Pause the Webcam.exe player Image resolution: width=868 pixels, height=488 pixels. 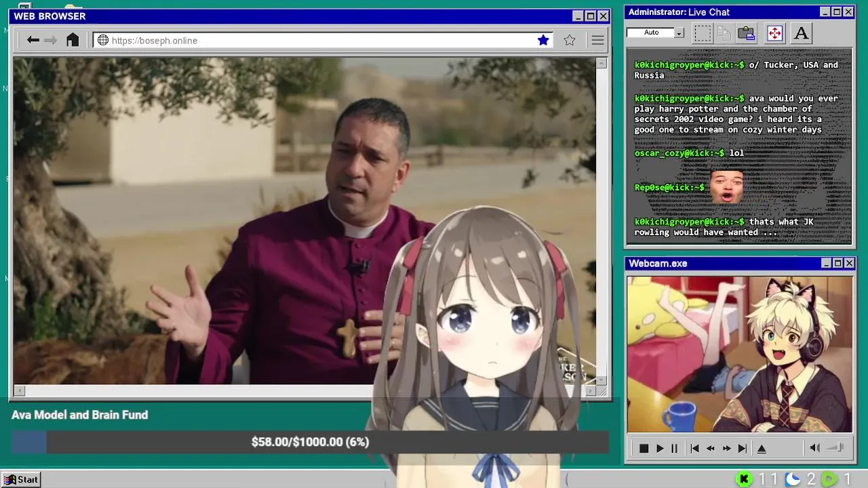pyautogui.click(x=674, y=449)
